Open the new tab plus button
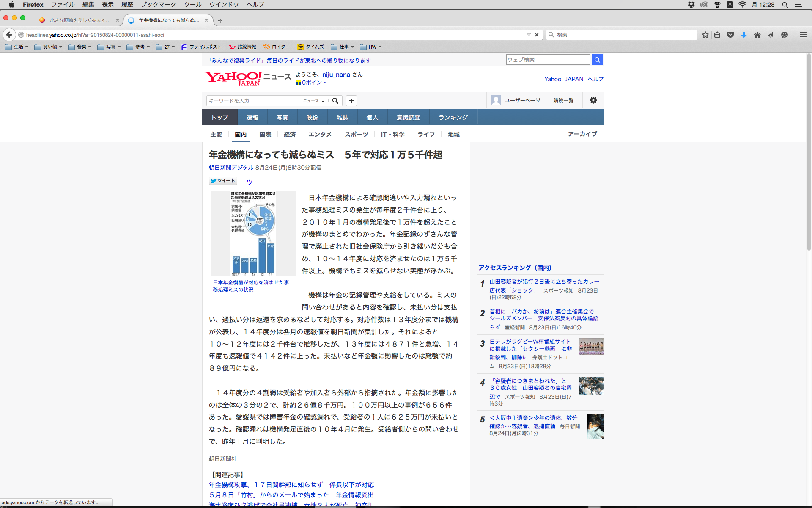This screenshot has width=812, height=508. tap(220, 20)
